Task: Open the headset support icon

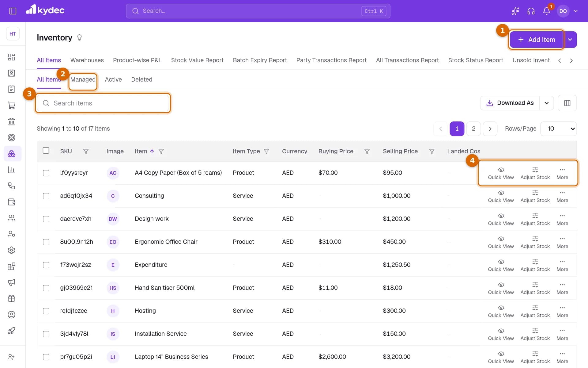Action: [x=531, y=11]
